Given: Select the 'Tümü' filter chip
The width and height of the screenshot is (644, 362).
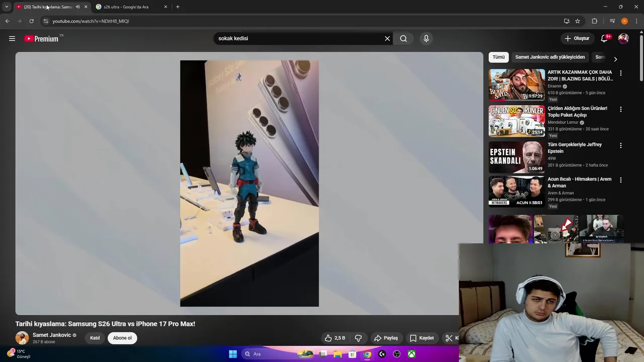Looking at the screenshot, I should (x=499, y=57).
